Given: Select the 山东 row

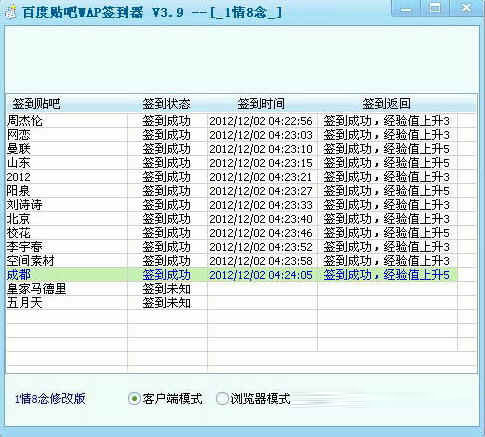Looking at the screenshot, I should pyautogui.click(x=232, y=163).
